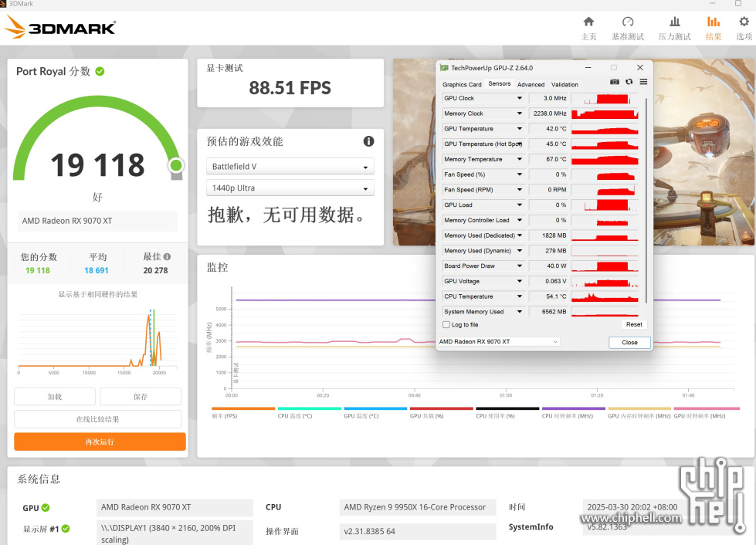Click the 18 691 average score value

97,271
